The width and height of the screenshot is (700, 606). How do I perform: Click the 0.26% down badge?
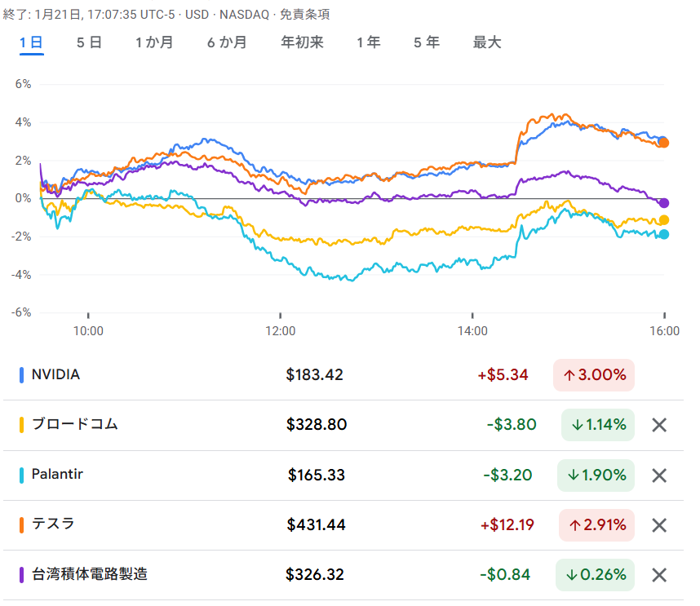coord(595,575)
